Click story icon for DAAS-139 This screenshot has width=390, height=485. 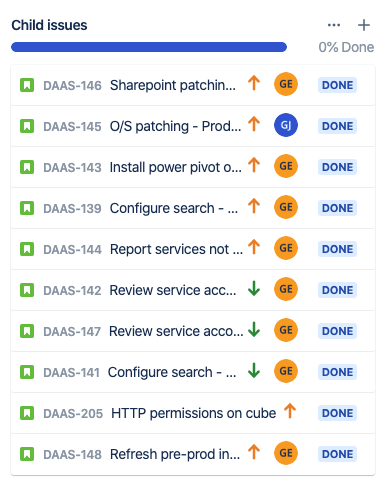27,208
